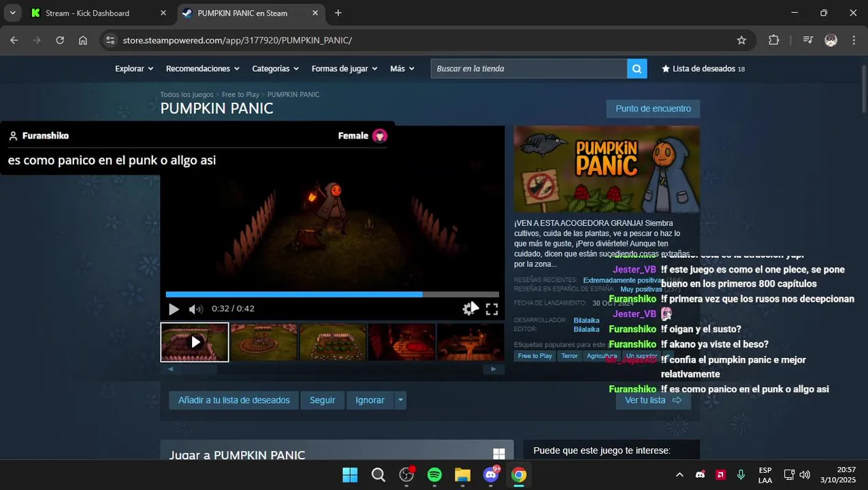
Task: Click the Seguir button
Action: 323,400
